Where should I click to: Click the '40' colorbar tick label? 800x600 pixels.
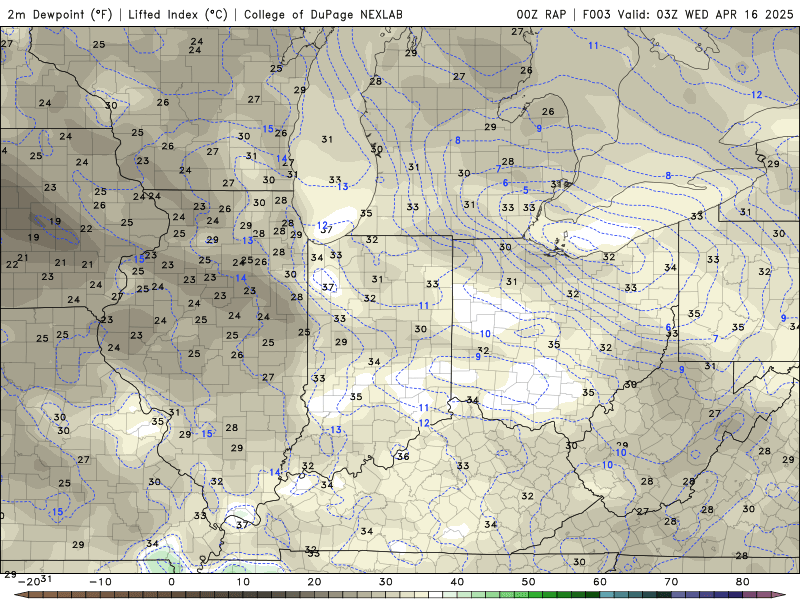click(457, 582)
